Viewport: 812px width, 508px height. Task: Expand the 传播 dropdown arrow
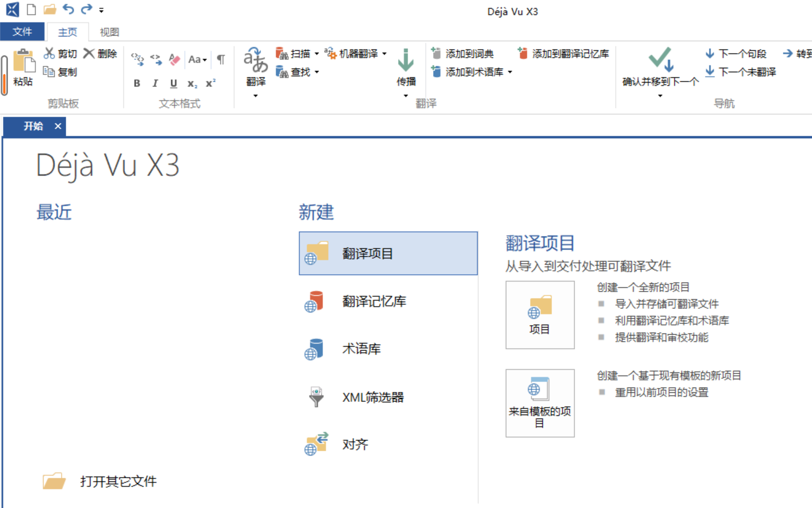point(406,96)
